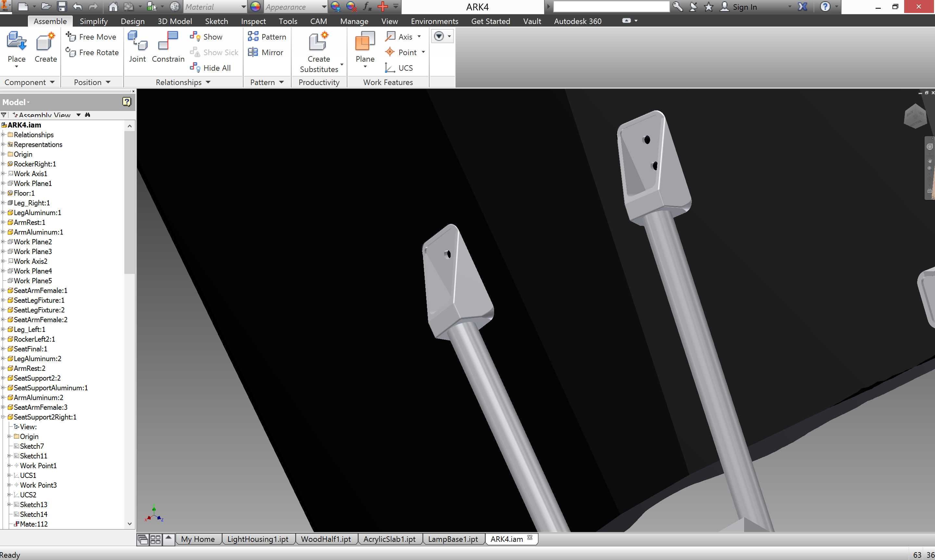Image resolution: width=935 pixels, height=560 pixels.
Task: Select Leg_Right:1 in the browser
Action: point(32,203)
